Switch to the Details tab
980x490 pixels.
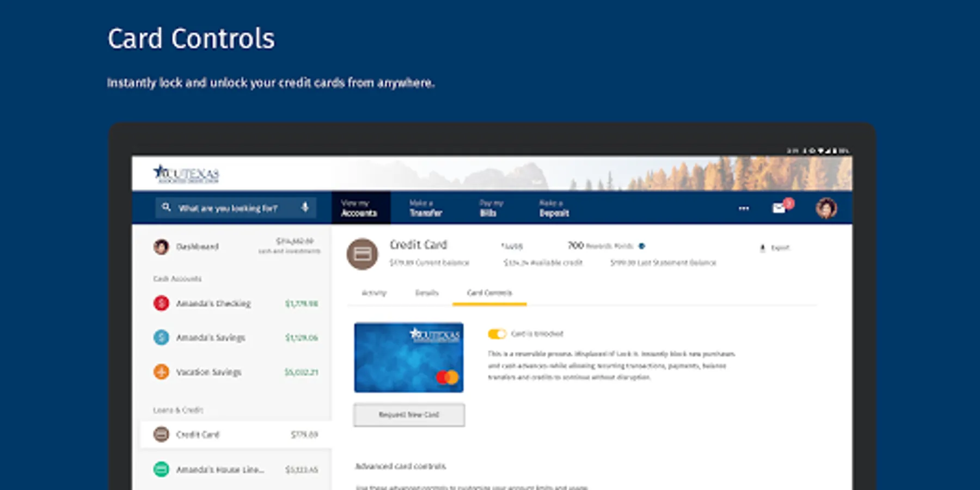[427, 293]
